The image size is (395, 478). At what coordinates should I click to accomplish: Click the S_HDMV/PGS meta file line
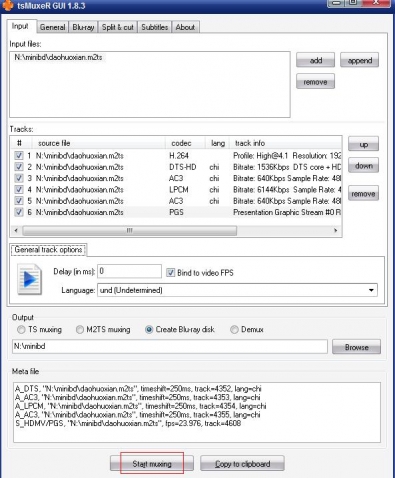pyautogui.click(x=128, y=423)
